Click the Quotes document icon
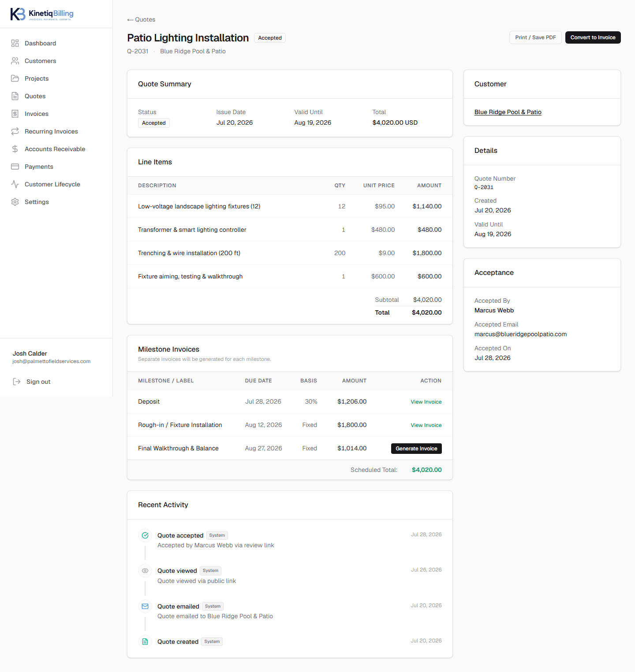The height and width of the screenshot is (672, 635). pos(15,96)
